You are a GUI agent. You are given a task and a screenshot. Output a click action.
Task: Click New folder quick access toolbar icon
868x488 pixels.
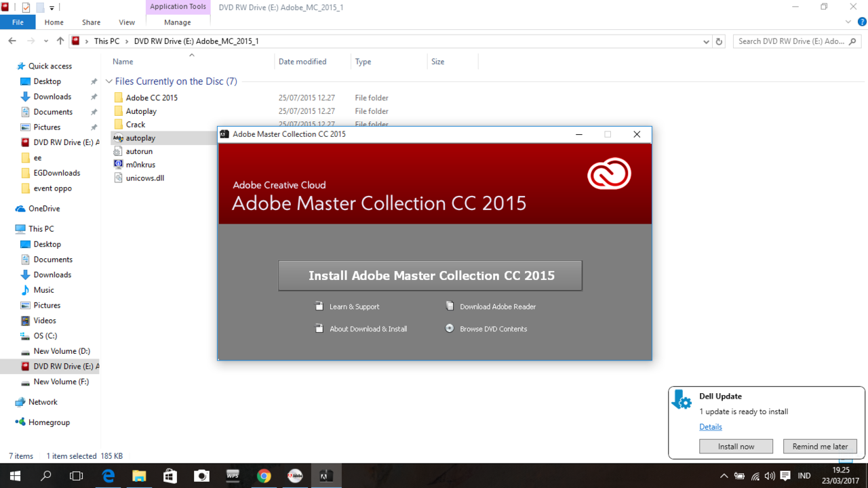pyautogui.click(x=39, y=7)
